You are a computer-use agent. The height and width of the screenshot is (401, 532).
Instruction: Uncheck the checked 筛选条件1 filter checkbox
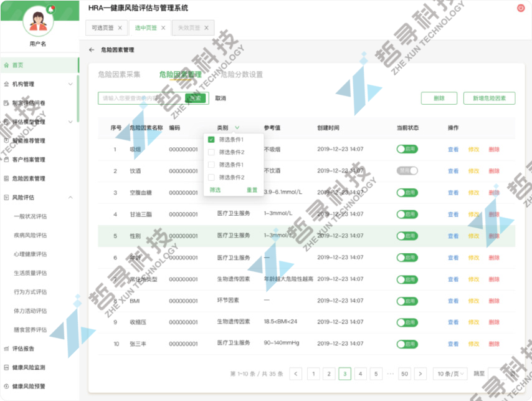point(211,140)
